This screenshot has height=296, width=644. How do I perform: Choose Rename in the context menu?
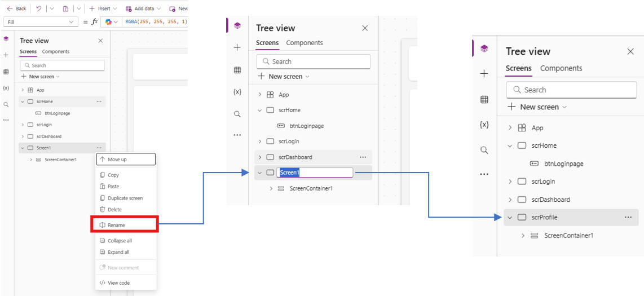pos(126,225)
